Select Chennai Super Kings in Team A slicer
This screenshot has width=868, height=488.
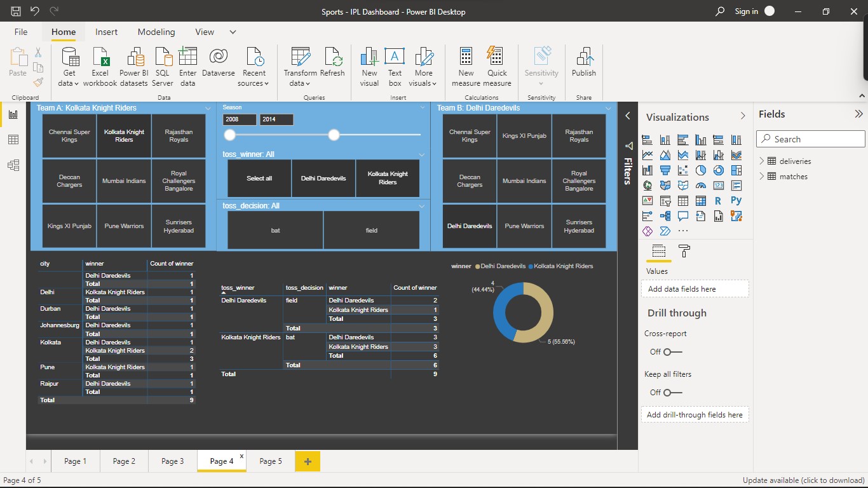click(x=69, y=136)
